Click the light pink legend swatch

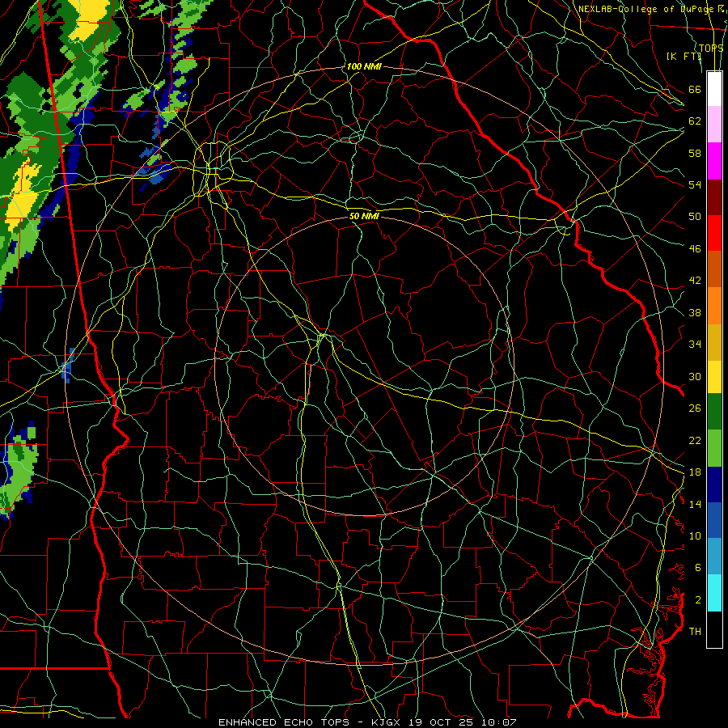coord(714,125)
